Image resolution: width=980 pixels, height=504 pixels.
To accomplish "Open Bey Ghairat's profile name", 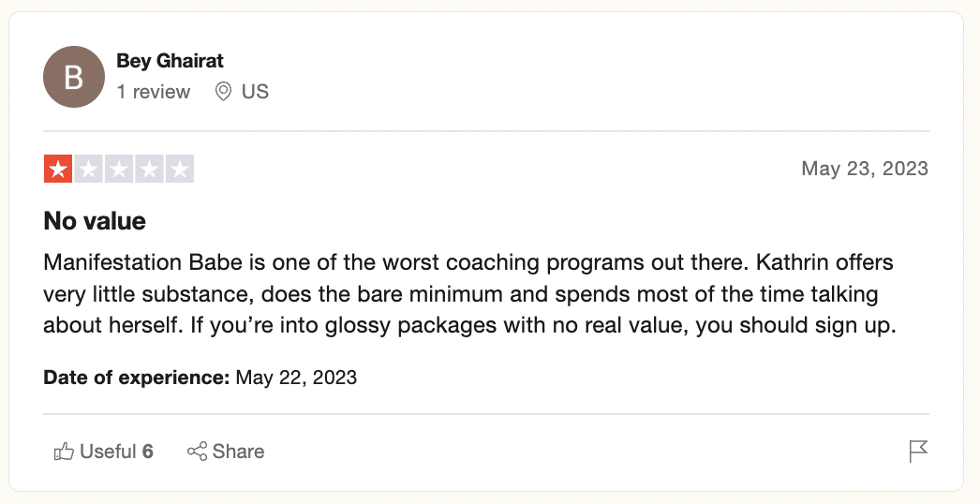I will pos(170,61).
